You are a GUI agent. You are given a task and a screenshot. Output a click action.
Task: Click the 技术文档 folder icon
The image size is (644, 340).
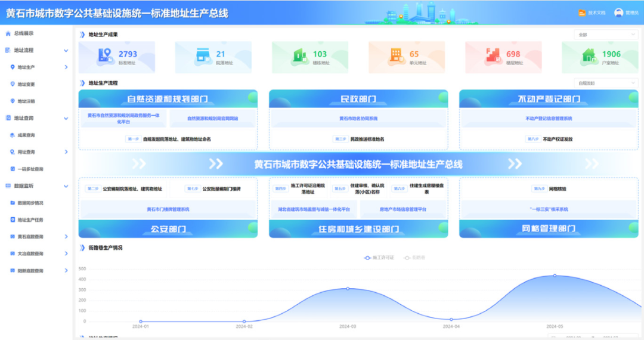pos(581,13)
